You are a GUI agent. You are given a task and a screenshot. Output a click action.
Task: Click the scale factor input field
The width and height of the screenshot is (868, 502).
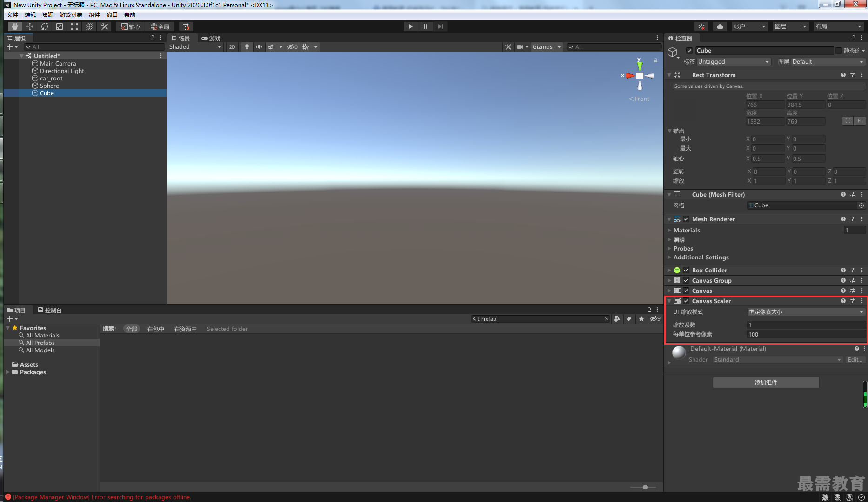(806, 325)
